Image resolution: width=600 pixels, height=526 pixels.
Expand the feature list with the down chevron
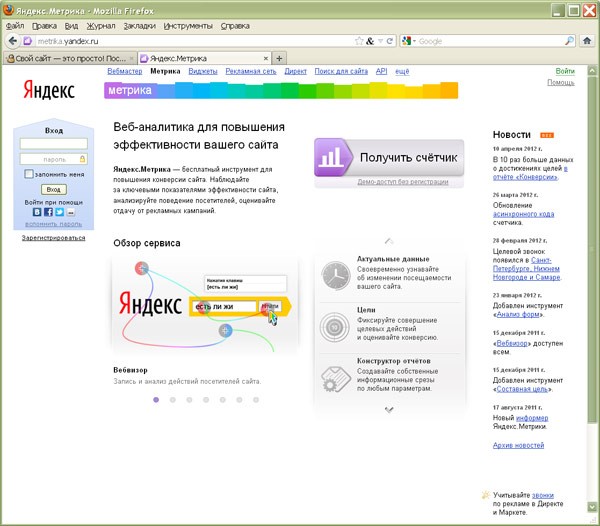389,418
